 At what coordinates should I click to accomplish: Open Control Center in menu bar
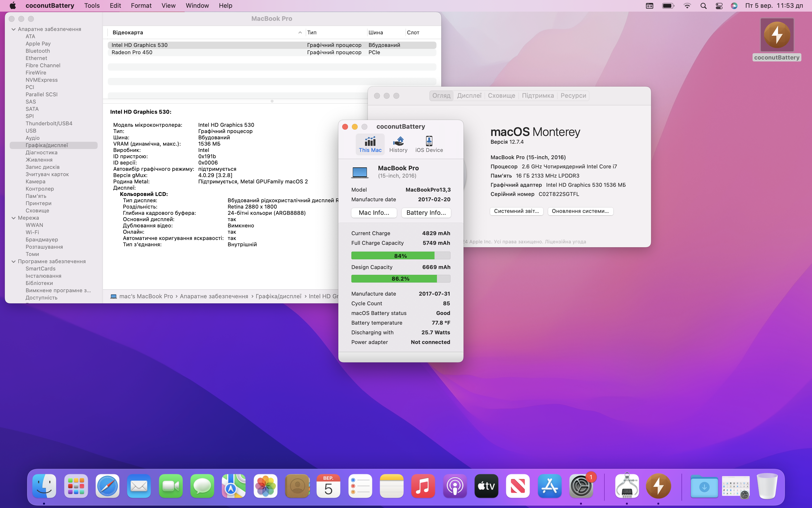[x=719, y=6]
